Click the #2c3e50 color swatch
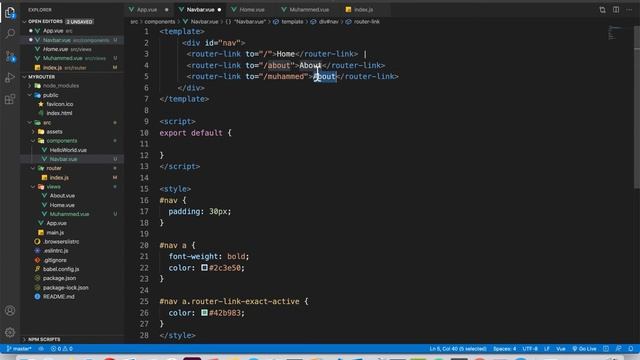This screenshot has width=640, height=360. pos(204,268)
